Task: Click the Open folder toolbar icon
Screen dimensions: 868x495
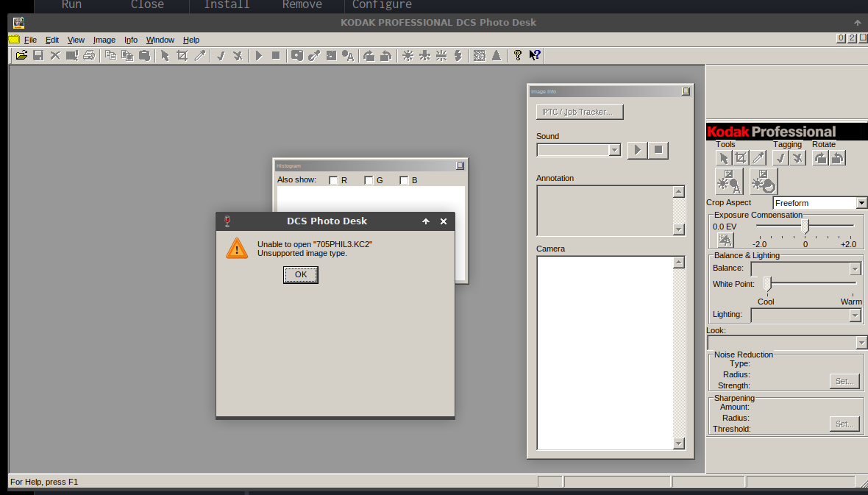Action: pos(21,55)
